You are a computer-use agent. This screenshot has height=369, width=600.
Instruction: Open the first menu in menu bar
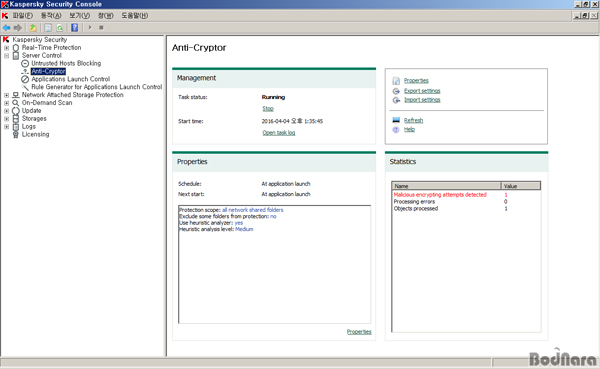[x=23, y=16]
